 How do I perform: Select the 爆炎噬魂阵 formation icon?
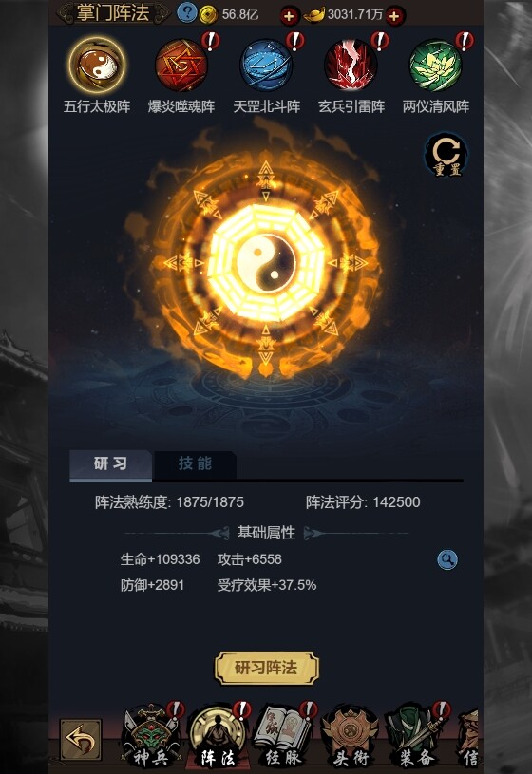[181, 66]
